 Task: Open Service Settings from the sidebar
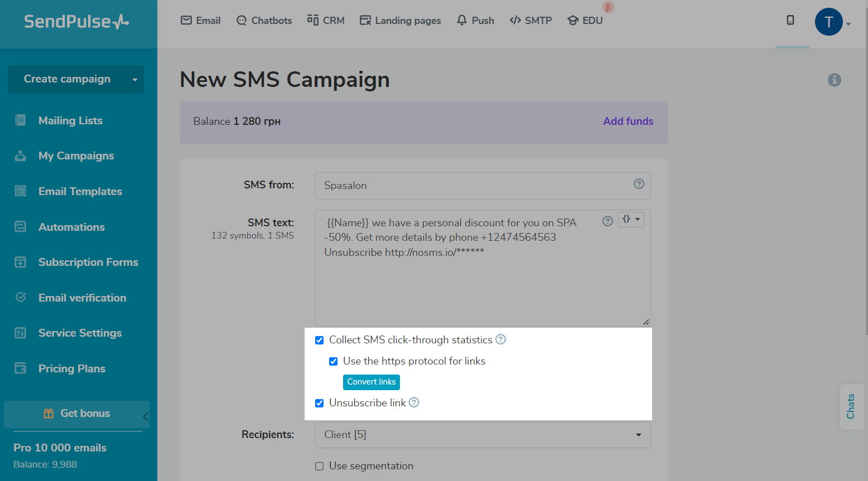click(80, 333)
